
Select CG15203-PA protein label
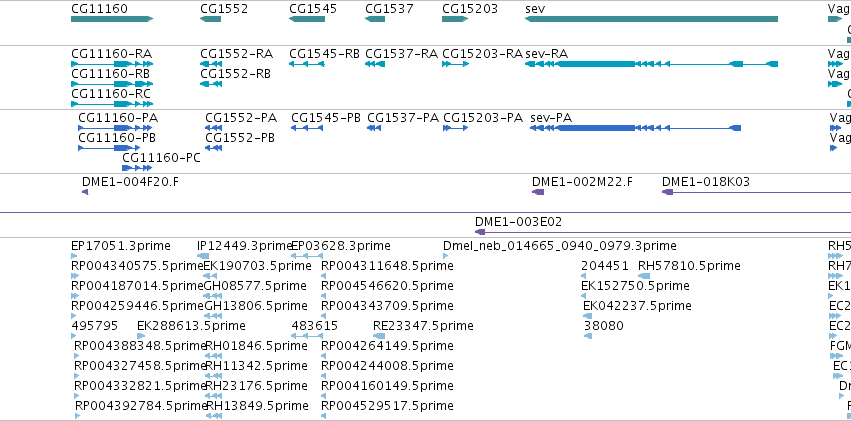click(x=483, y=118)
